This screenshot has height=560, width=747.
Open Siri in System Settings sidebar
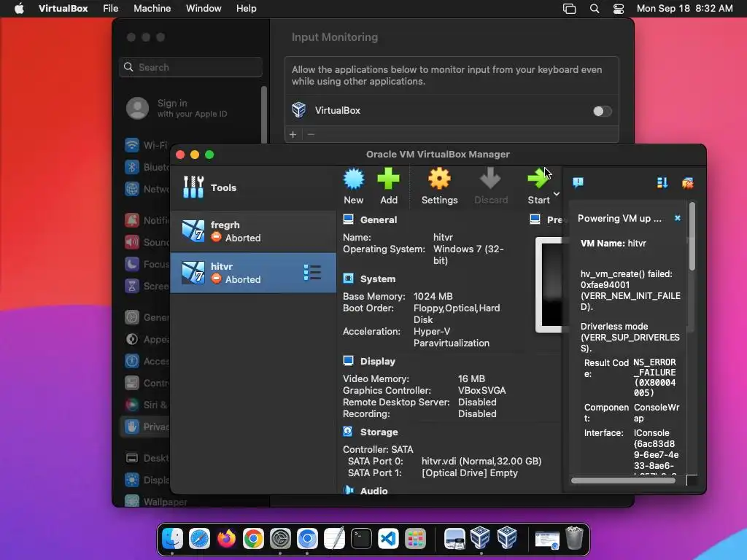tap(147, 405)
